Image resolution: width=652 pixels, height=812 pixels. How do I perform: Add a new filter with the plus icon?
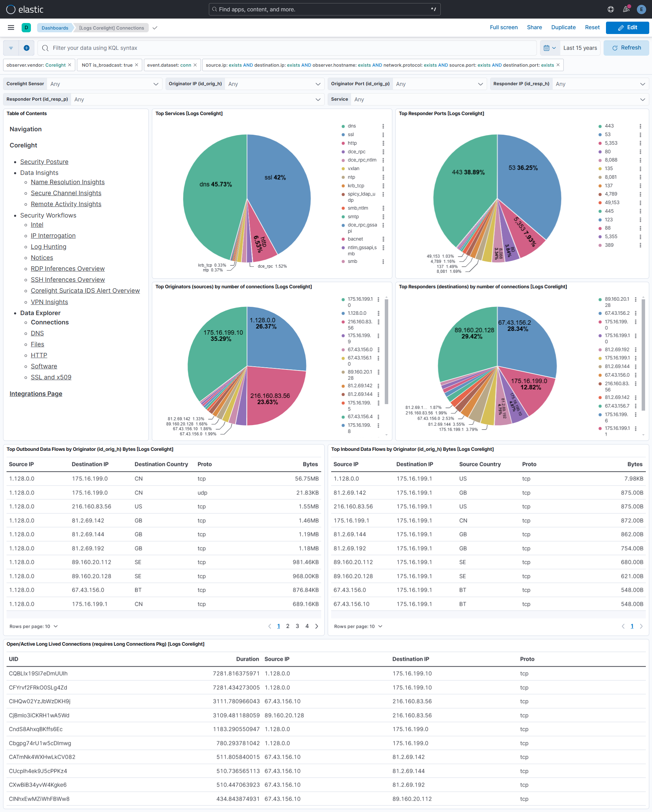pyautogui.click(x=26, y=47)
